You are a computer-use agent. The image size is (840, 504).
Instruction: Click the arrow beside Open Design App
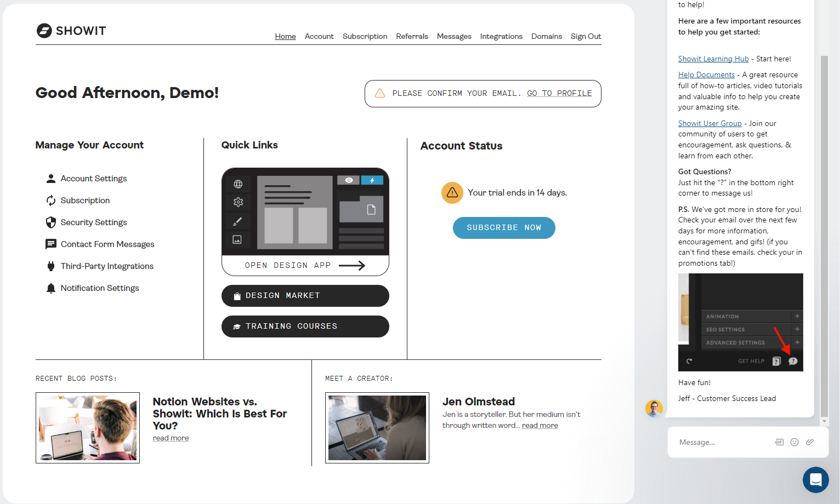[x=352, y=266]
